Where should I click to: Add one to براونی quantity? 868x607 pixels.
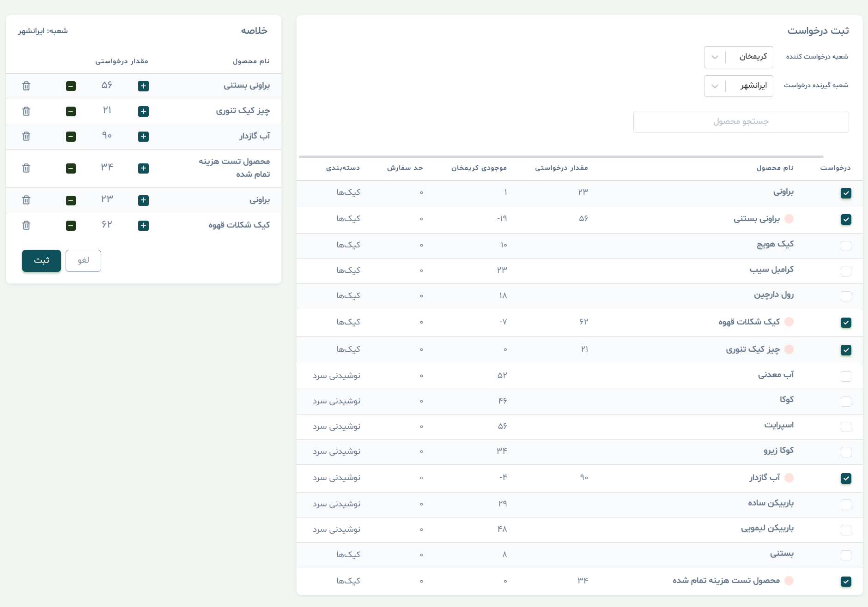point(143,200)
